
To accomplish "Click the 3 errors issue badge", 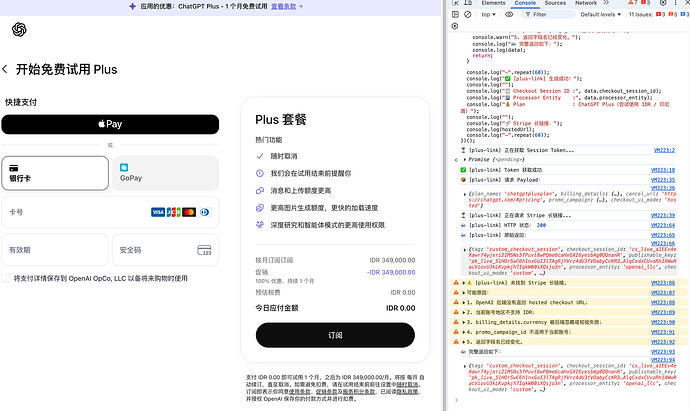I will pyautogui.click(x=661, y=15).
